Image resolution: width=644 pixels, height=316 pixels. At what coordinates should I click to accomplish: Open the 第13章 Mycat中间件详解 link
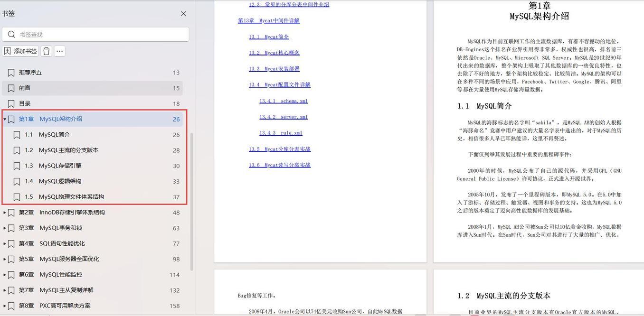coord(269,20)
